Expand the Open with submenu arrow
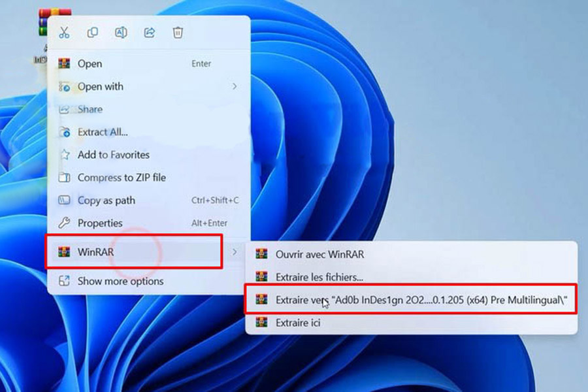588x392 pixels. pos(235,86)
